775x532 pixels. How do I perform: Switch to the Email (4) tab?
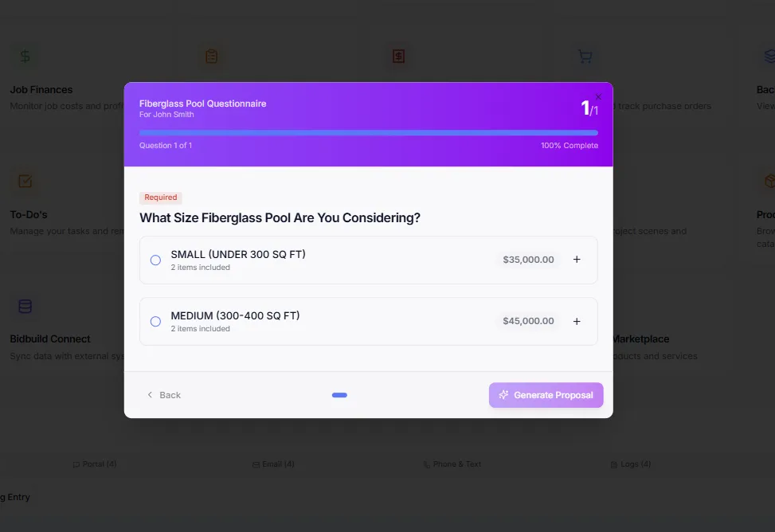pyautogui.click(x=273, y=464)
